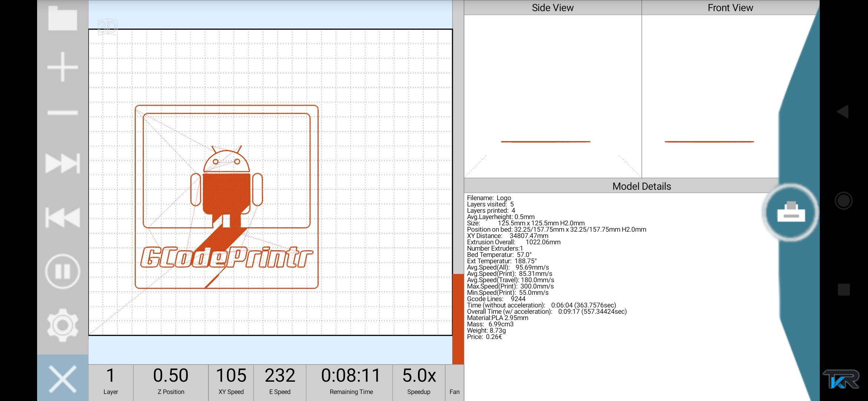Click the 'Price: 0.26€' line
Screen dimensions: 868x401
tap(484, 337)
